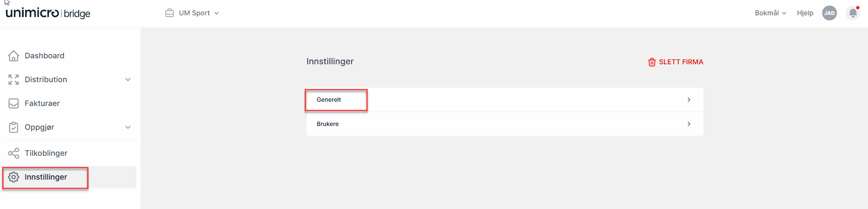Expand the Oppgjør submenu chevron
868x209 pixels.
tap(128, 127)
